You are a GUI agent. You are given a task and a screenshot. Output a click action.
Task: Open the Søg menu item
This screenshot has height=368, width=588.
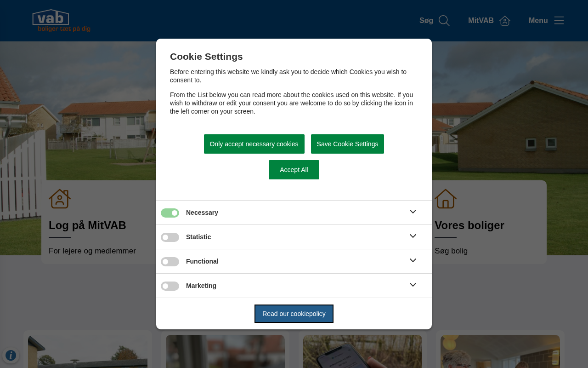pos(426,21)
